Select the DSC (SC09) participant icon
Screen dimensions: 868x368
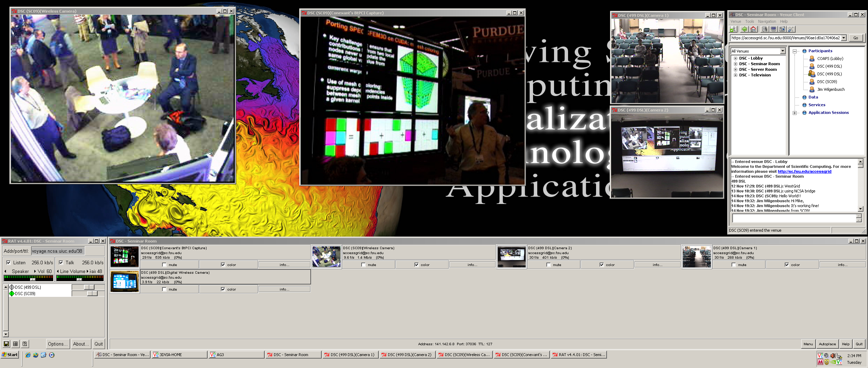pyautogui.click(x=812, y=82)
